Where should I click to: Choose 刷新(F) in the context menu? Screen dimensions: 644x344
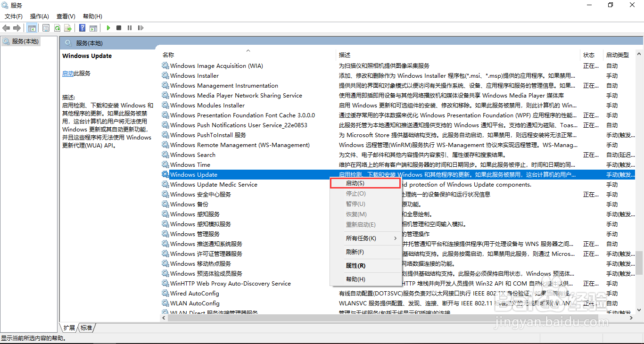365,252
